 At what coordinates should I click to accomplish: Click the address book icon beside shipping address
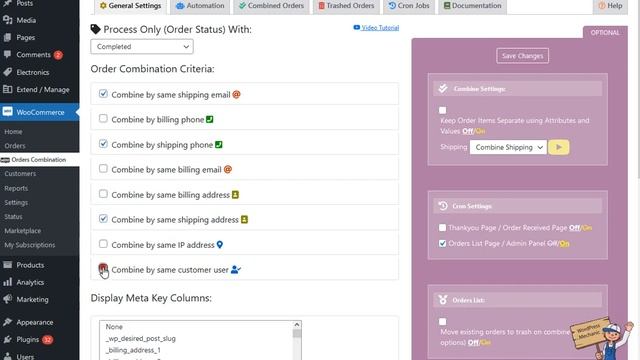(x=244, y=220)
